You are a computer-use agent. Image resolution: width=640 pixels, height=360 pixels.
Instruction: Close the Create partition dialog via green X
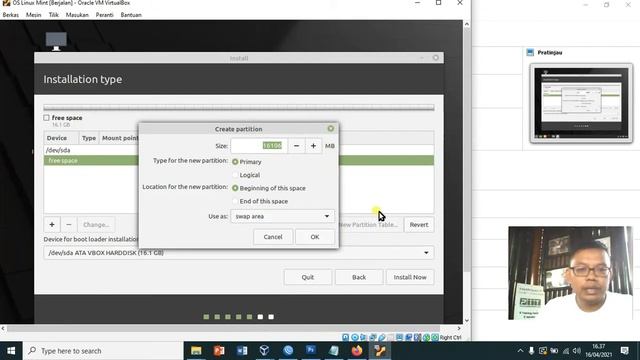point(331,129)
